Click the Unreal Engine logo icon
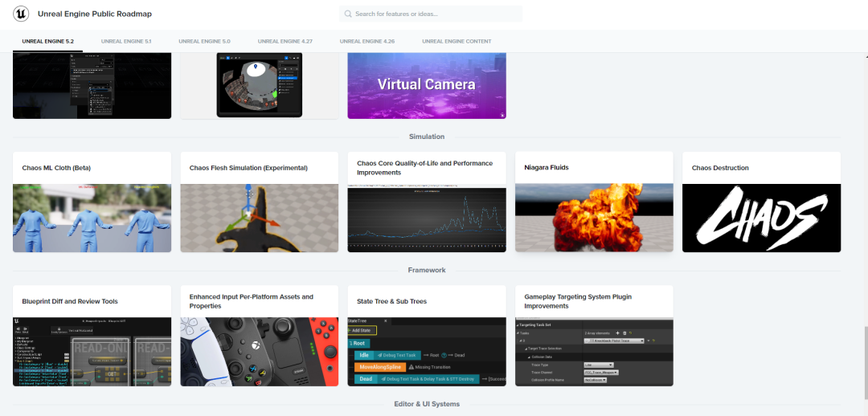 pyautogui.click(x=21, y=14)
